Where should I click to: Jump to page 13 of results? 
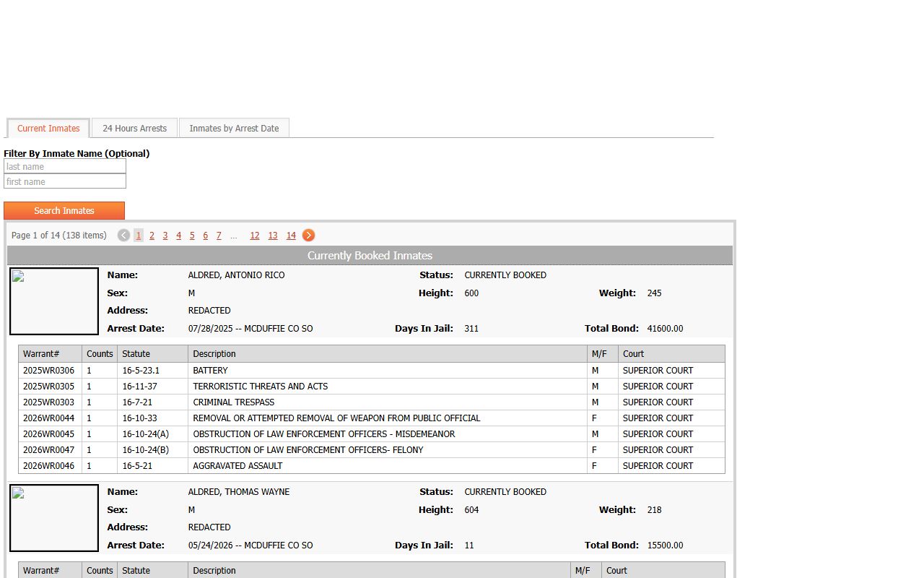273,236
